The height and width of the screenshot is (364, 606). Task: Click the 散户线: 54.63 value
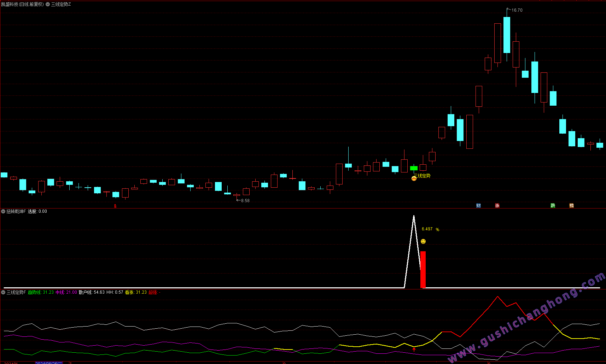pos(92,292)
